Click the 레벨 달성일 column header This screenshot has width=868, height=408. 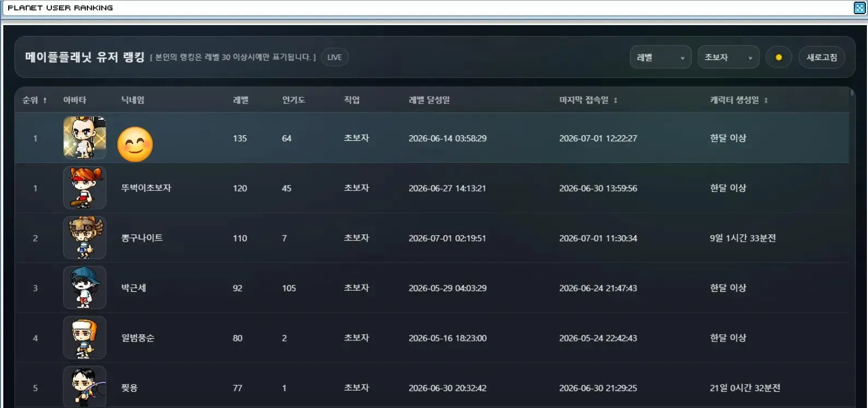430,100
